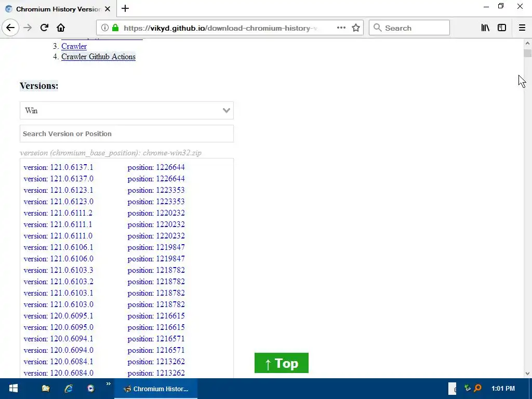The image size is (532, 399).
Task: Expand the Win platform dropdown
Action: click(x=127, y=110)
